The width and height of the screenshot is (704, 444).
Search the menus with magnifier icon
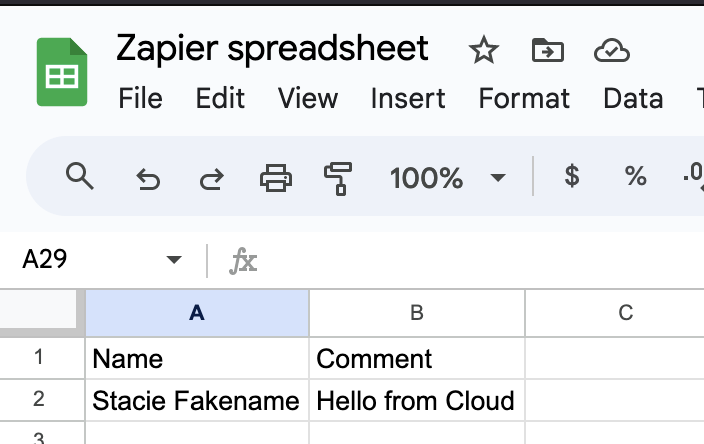79,177
